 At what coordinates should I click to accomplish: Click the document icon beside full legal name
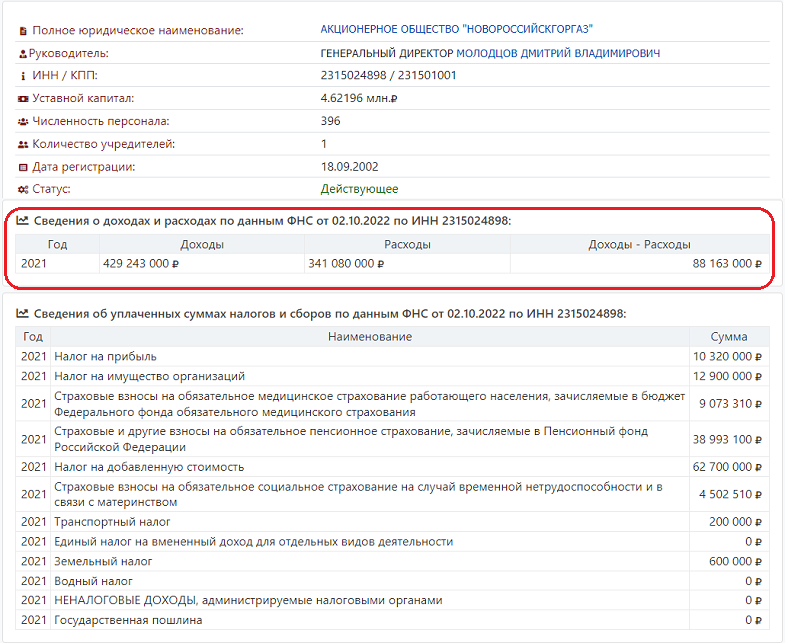pyautogui.click(x=23, y=31)
